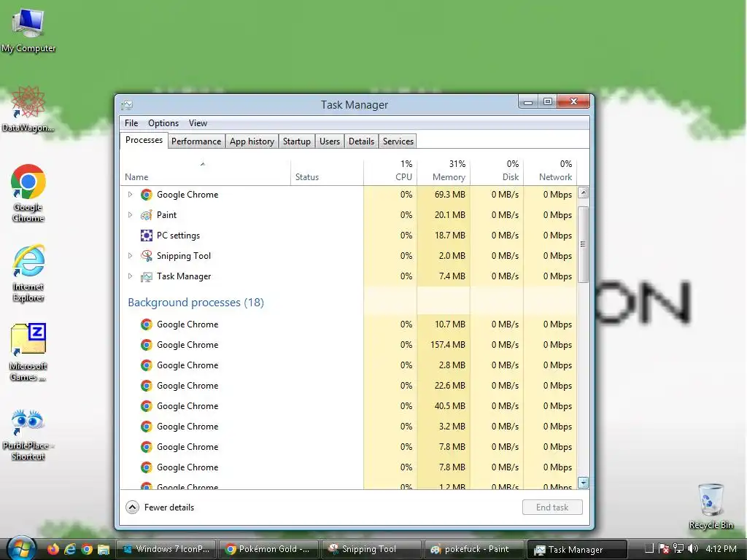
Task: Select the Task Manager process icon
Action: click(x=146, y=276)
